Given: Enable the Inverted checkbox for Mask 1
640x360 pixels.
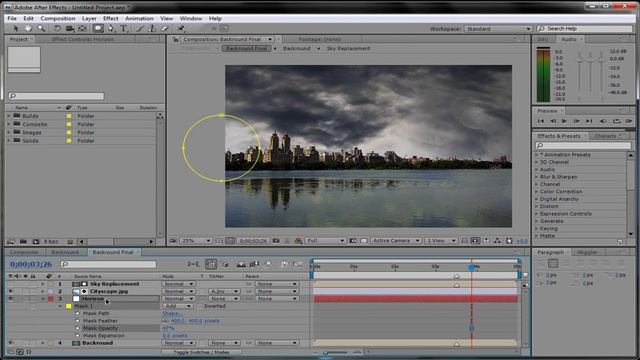Looking at the screenshot, I should point(200,306).
